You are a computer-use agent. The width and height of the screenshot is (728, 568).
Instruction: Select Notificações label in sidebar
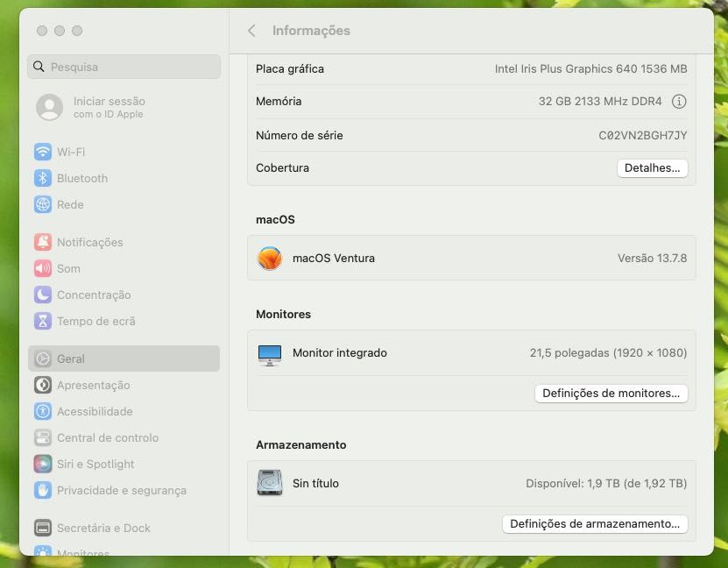pos(90,243)
